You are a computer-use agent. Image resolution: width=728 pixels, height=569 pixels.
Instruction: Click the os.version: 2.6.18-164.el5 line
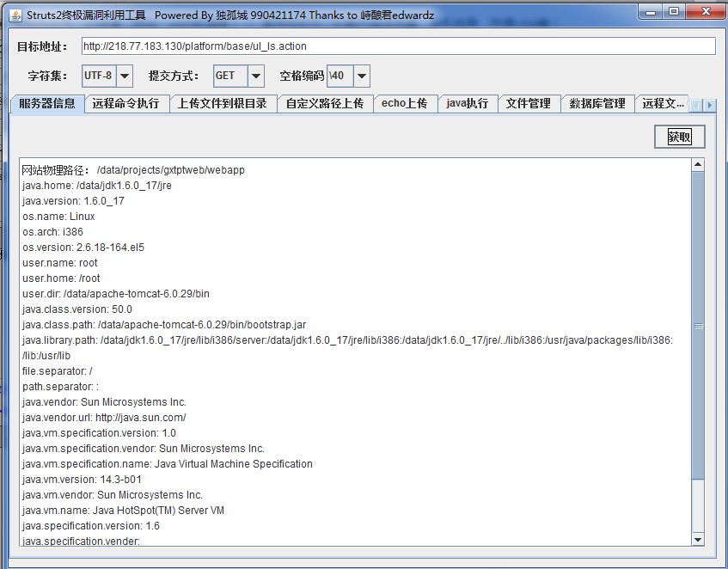[x=83, y=248]
